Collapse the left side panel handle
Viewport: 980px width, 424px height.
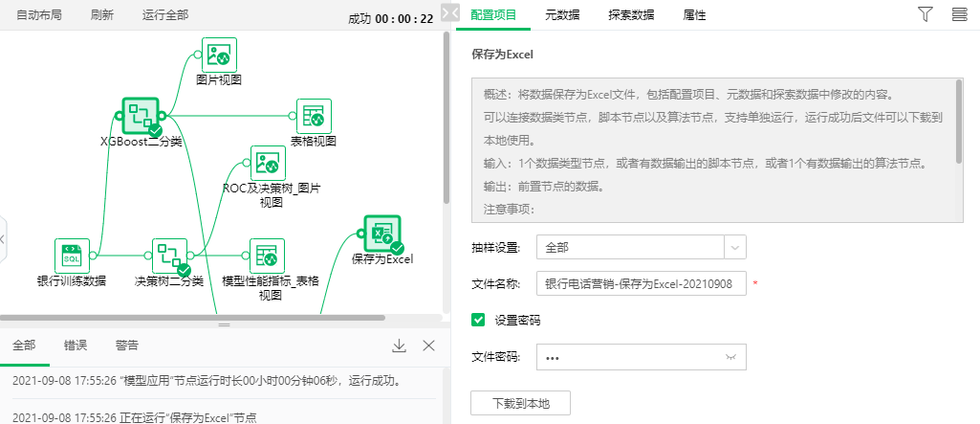[3, 238]
